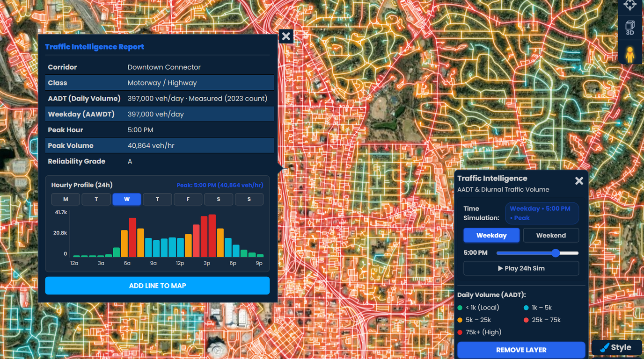The width and height of the screenshot is (644, 359).
Task: Select the first S (Saturday) day tab
Action: pyautogui.click(x=219, y=199)
